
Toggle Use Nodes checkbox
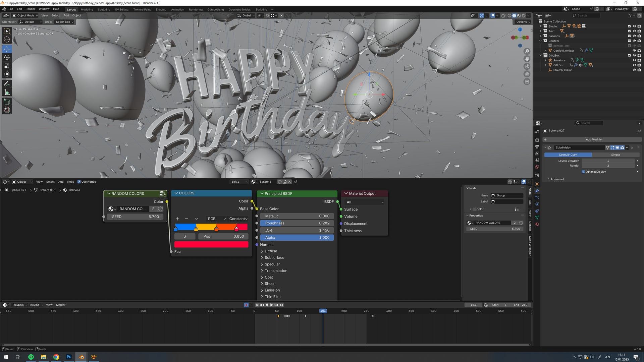pyautogui.click(x=79, y=182)
